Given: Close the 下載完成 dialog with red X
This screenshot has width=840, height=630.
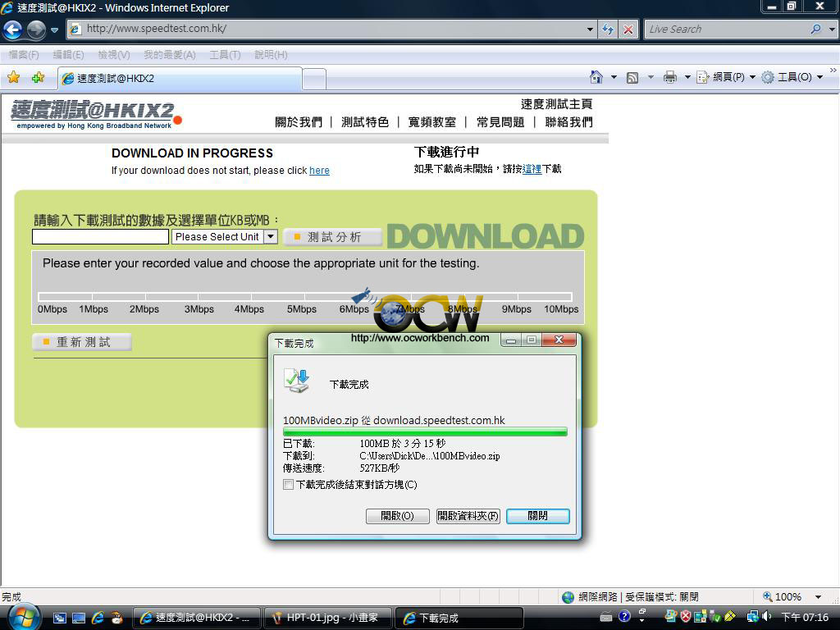Looking at the screenshot, I should [x=559, y=340].
